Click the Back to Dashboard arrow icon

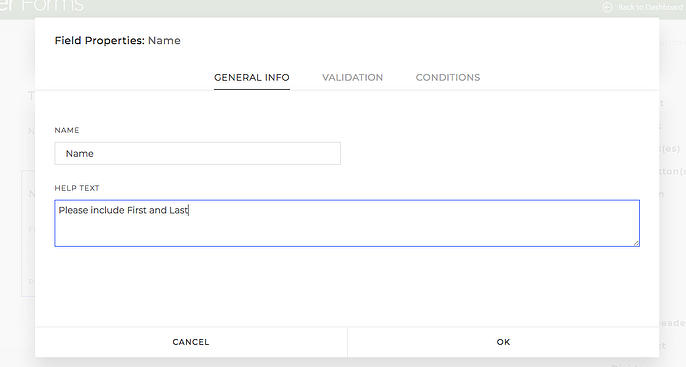607,7
